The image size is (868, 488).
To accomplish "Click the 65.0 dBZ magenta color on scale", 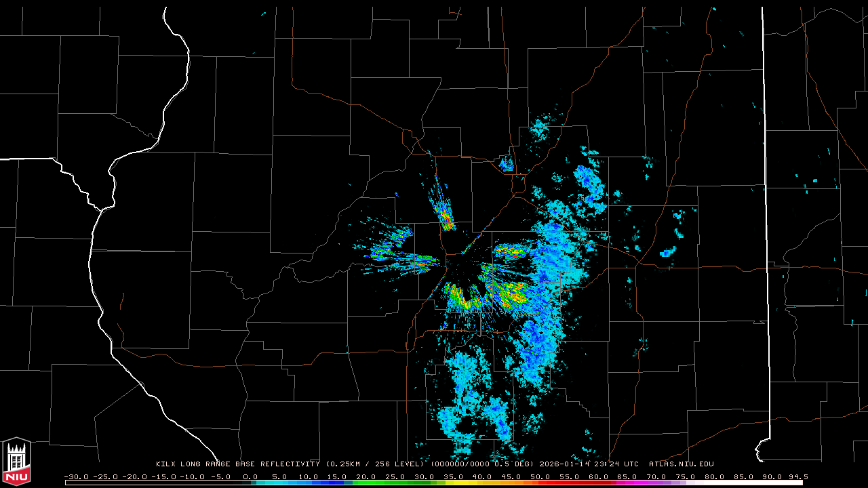I will point(627,483).
